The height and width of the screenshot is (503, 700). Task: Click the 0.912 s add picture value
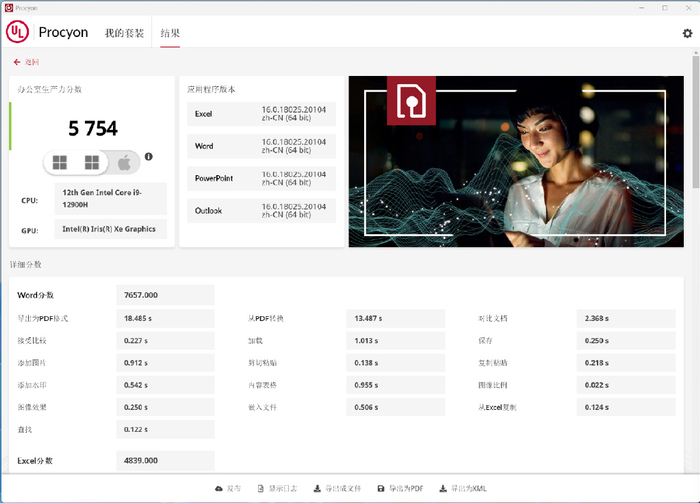tap(165, 363)
